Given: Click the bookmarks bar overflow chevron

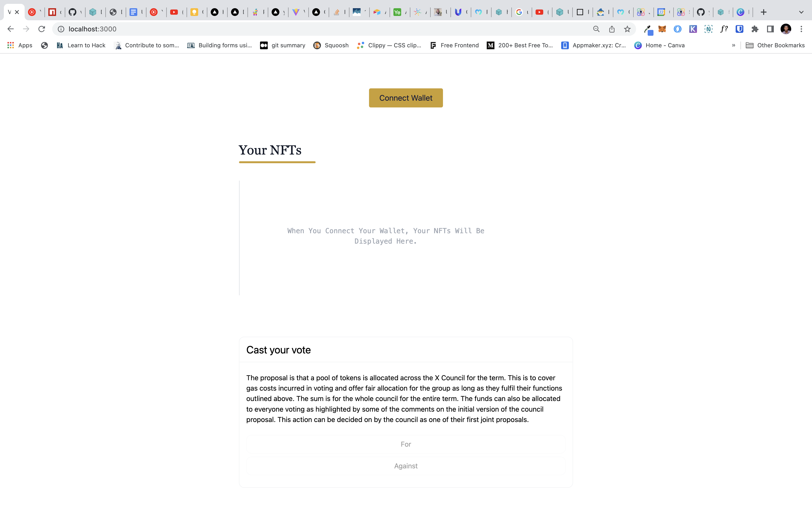Looking at the screenshot, I should coord(734,45).
